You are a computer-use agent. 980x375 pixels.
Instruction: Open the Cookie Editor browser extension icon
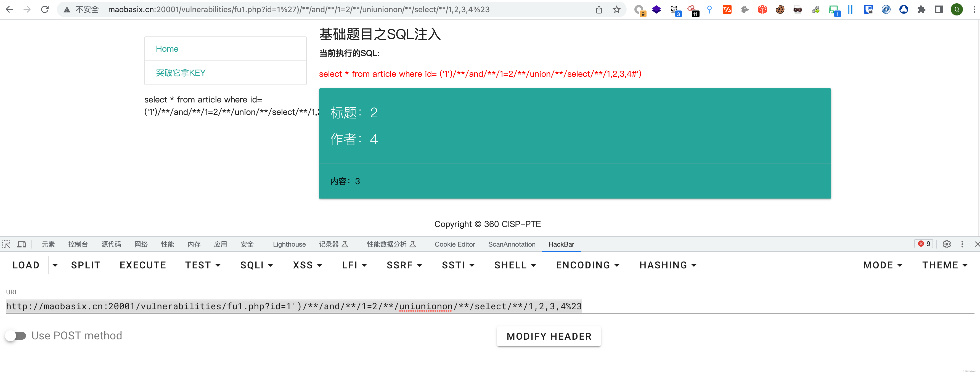[780, 9]
